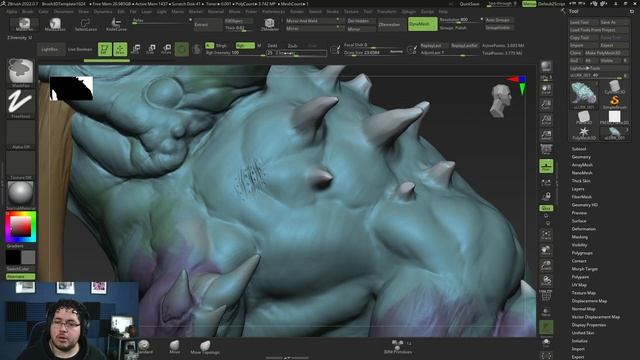This screenshot has height=360, width=640.
Task: Adjust the Rgb Intensity slider
Action: coord(235,53)
